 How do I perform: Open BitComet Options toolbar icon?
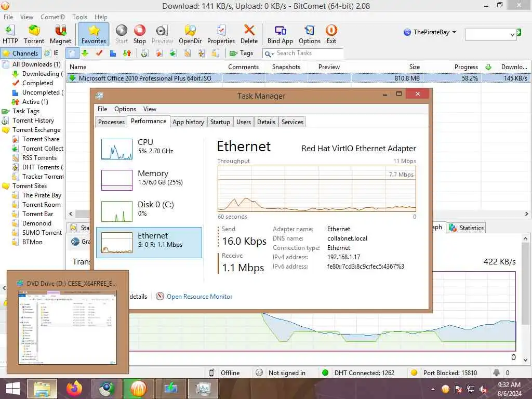point(310,34)
